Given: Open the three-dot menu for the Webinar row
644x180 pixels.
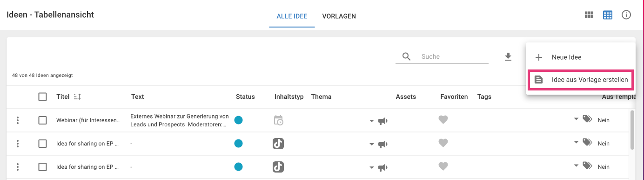Looking at the screenshot, I should point(18,120).
